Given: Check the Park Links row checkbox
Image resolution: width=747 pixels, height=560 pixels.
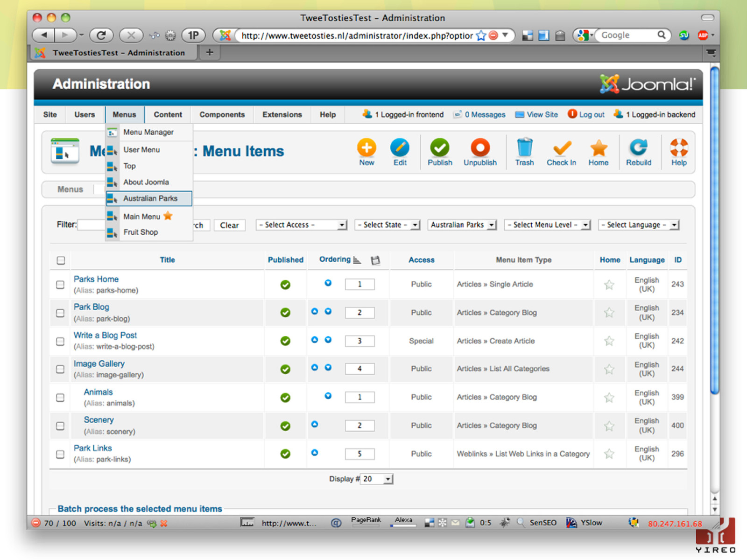Looking at the screenshot, I should tap(60, 454).
